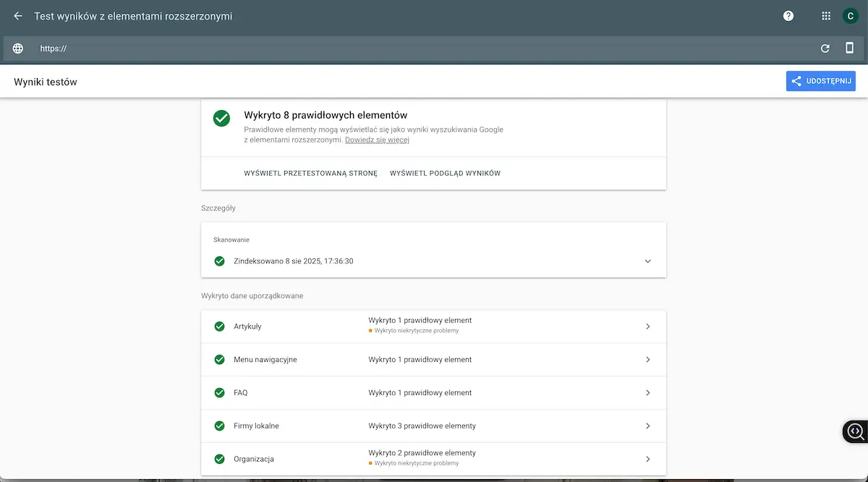Screen dimensions: 868x482
Task: Expand the Organizacja details chevron
Action: pos(648,458)
